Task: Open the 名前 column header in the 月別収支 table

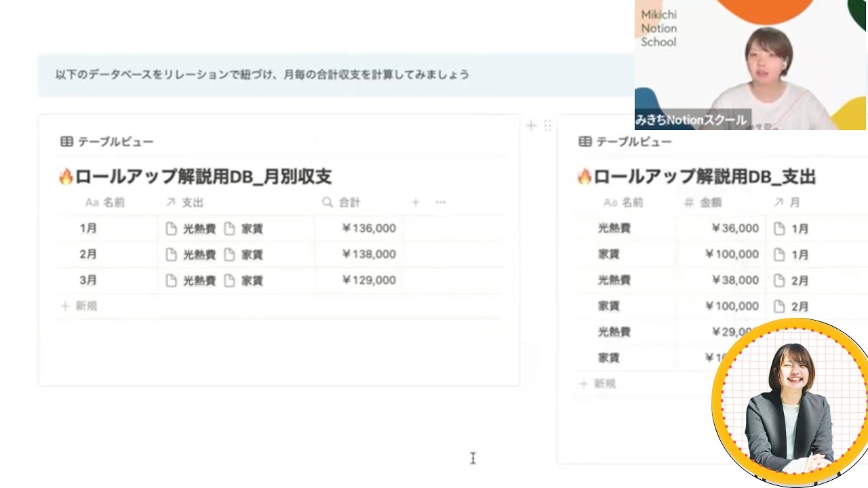Action: 105,202
